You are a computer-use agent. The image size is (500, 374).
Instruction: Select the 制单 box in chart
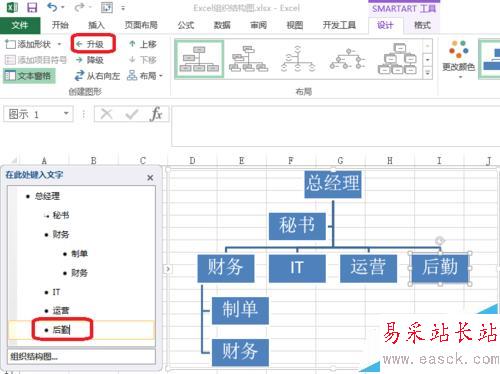pos(240,310)
